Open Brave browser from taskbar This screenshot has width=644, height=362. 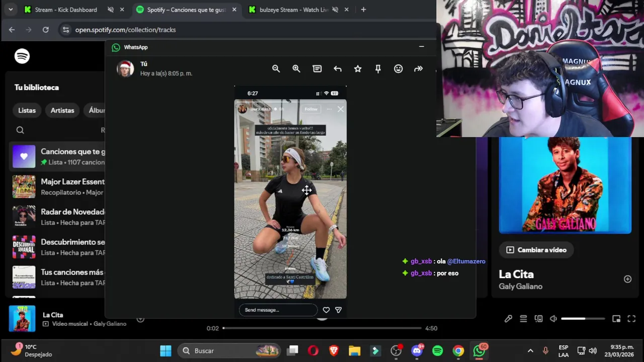(x=334, y=350)
